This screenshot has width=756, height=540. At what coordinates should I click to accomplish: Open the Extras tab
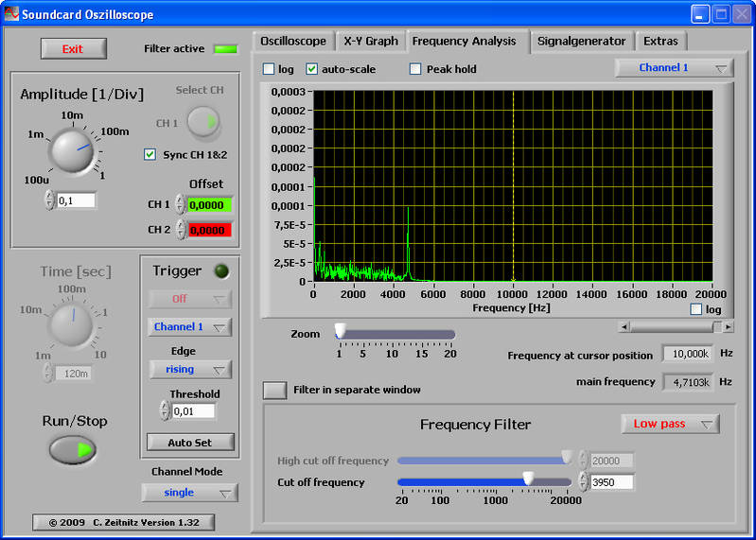click(660, 42)
